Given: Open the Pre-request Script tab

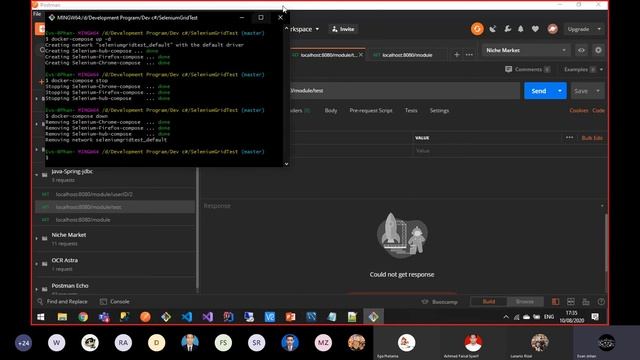Looking at the screenshot, I should click(371, 110).
